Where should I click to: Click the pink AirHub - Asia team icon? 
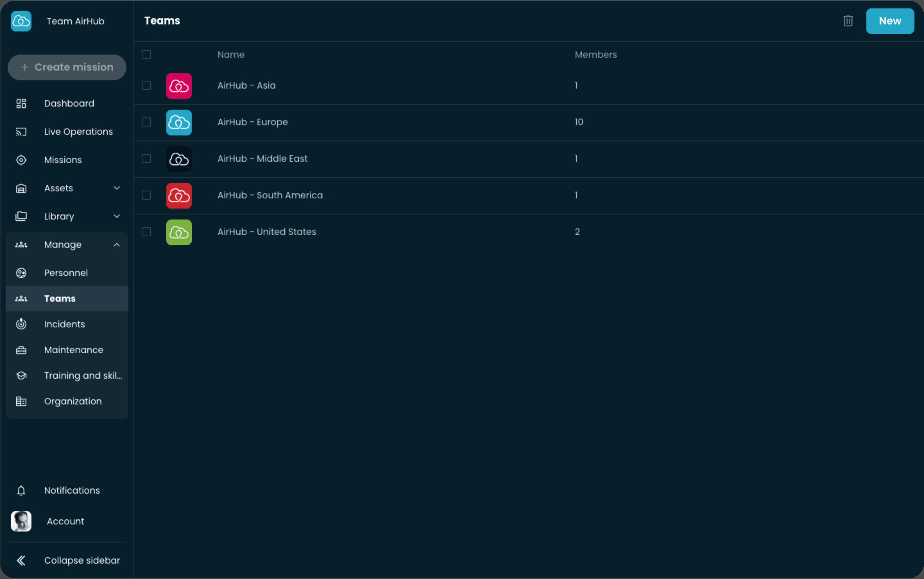click(x=179, y=86)
